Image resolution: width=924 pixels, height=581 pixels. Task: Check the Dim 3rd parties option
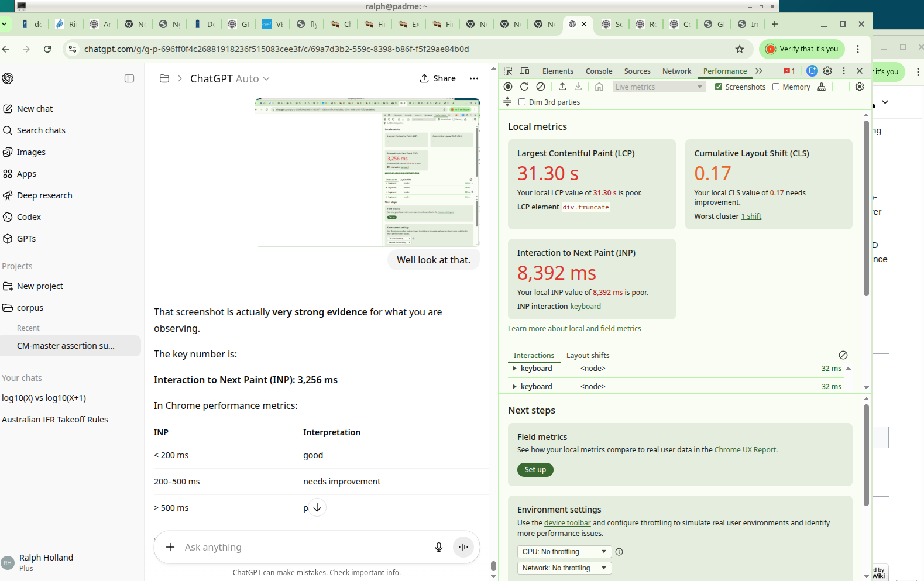tap(522, 102)
